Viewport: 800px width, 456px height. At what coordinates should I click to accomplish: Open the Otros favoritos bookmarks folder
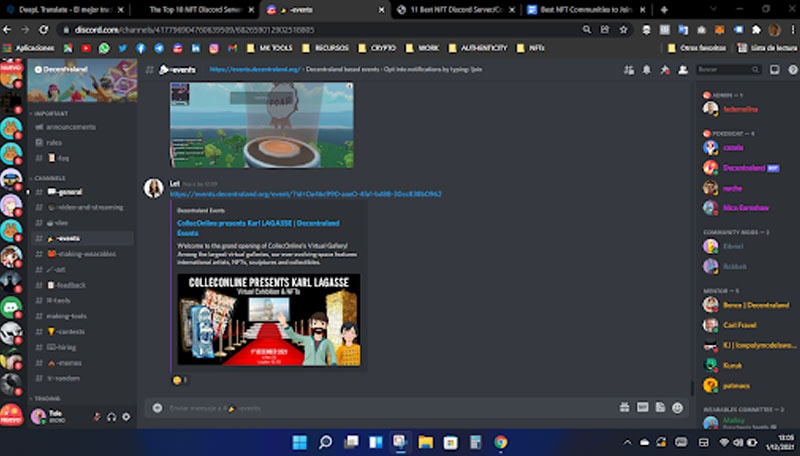696,48
